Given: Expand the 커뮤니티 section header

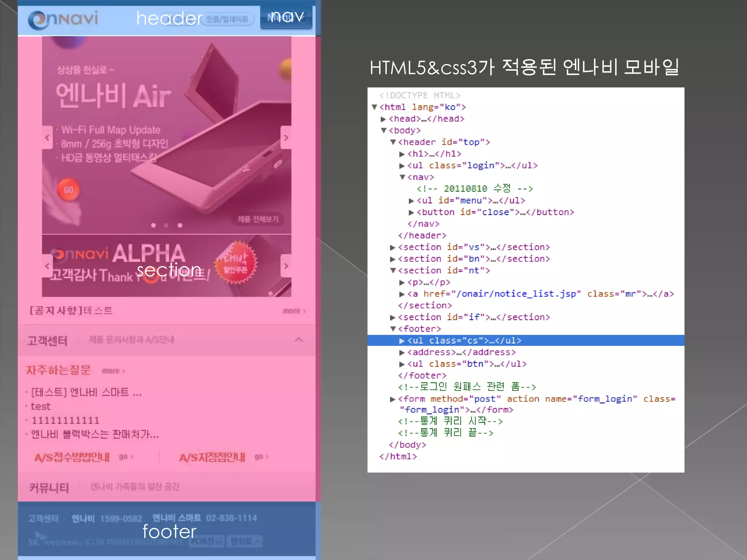Looking at the screenshot, I should [167, 487].
